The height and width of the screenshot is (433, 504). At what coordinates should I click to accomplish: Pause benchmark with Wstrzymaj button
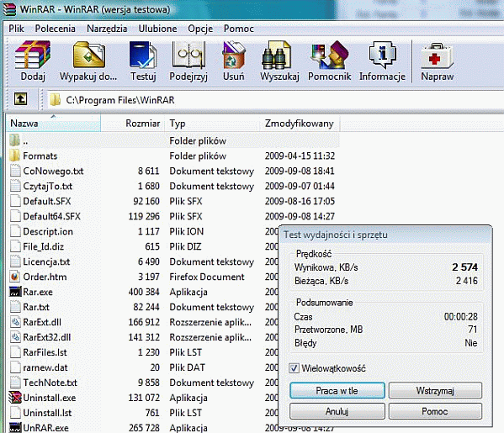435,391
